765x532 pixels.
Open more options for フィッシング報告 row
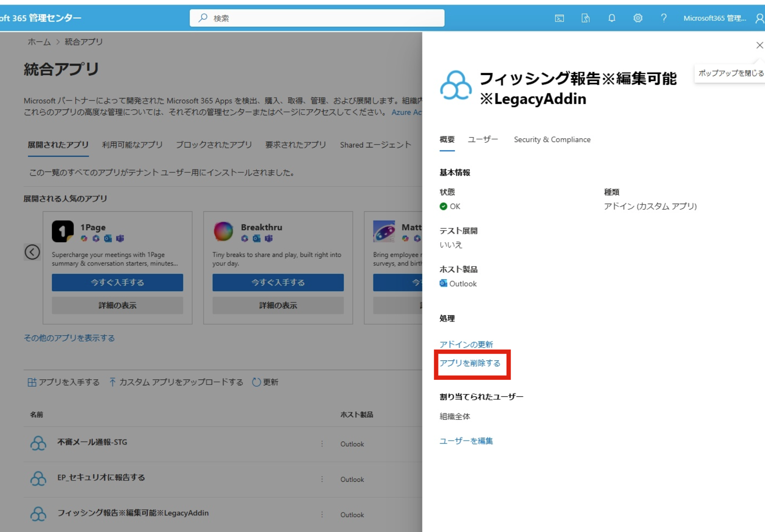tap(322, 515)
